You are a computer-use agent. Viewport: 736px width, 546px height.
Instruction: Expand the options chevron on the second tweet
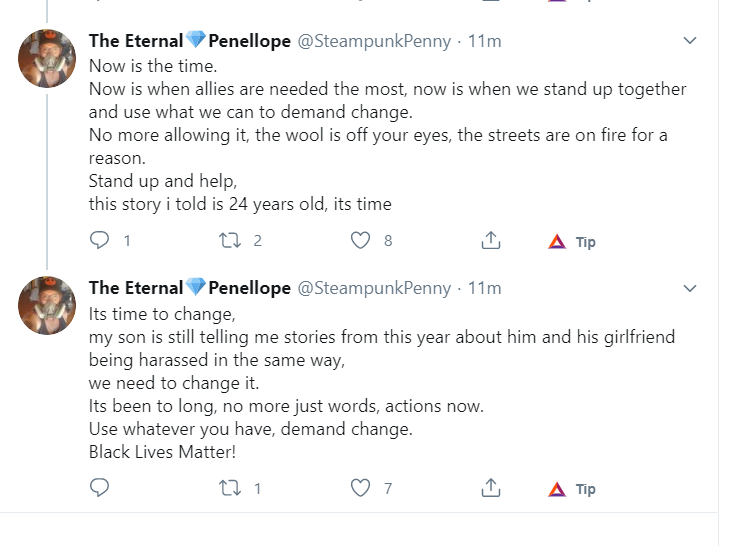[690, 288]
